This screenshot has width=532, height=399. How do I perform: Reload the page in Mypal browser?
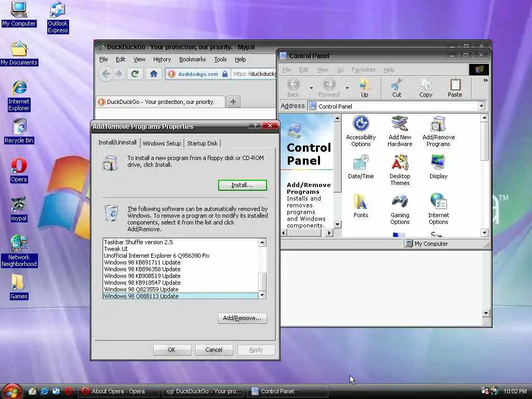(135, 74)
